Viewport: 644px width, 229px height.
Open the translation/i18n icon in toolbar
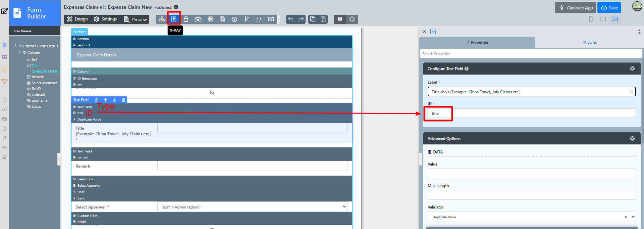click(222, 19)
